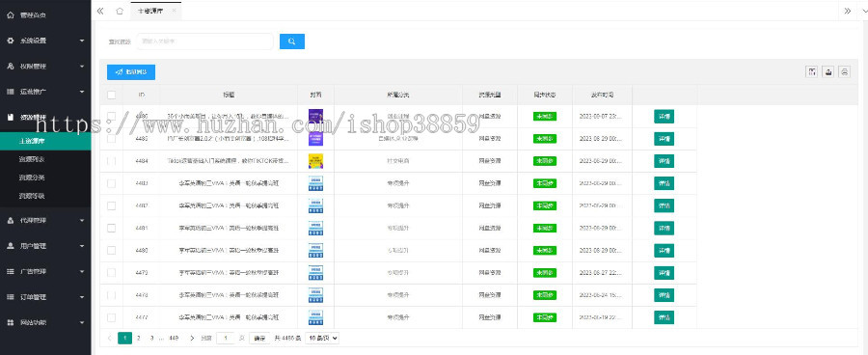Tick the checkbox for row 4481
868x355 pixels.
111,228
